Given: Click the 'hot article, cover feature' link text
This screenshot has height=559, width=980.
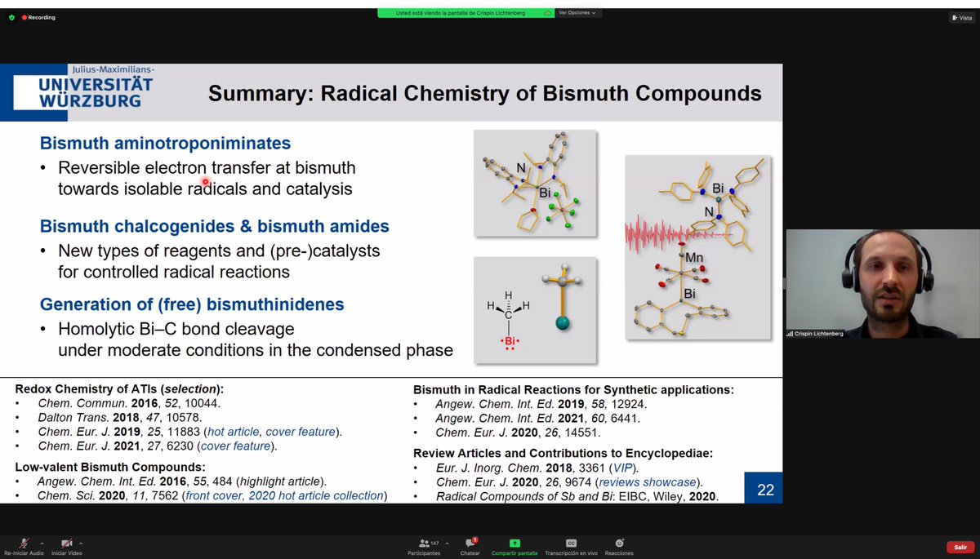Looking at the screenshot, I should pos(272,432).
